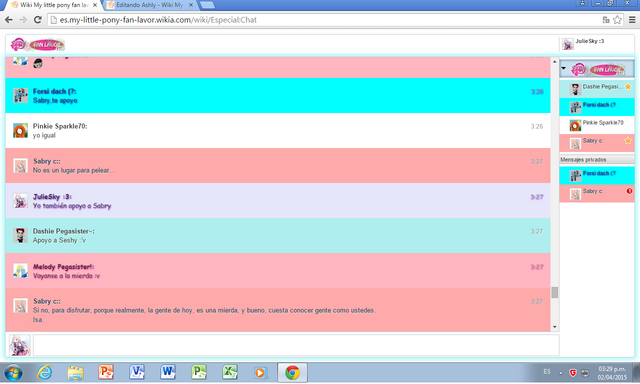Open private chat with Sabry c: showing unread badge
Screen dimensions: 640x384
(597, 193)
